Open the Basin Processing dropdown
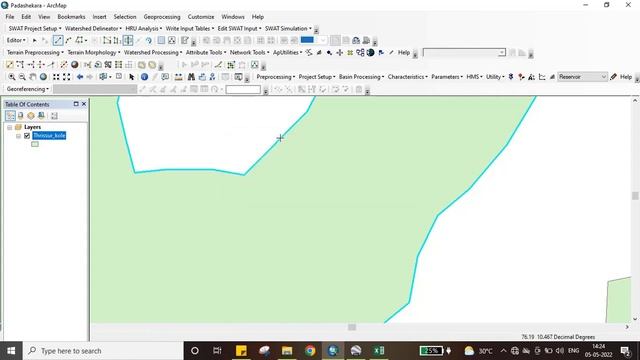640x360 pixels. point(361,77)
